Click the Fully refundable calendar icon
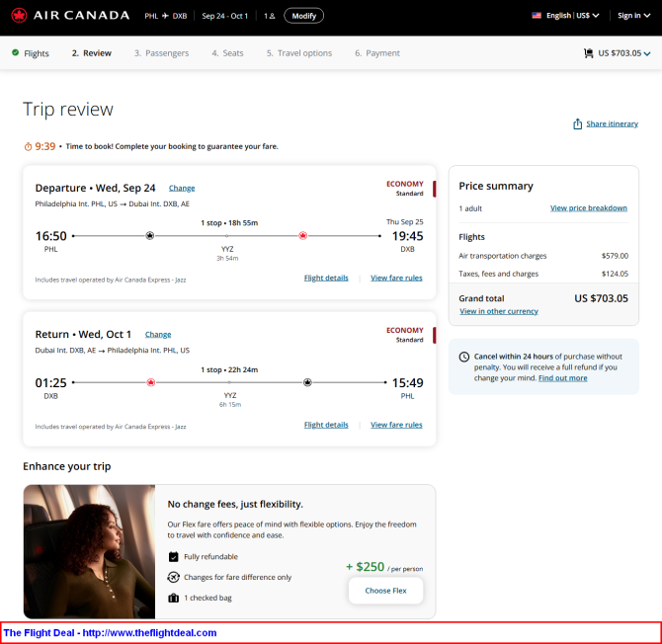The image size is (662, 644). (174, 557)
